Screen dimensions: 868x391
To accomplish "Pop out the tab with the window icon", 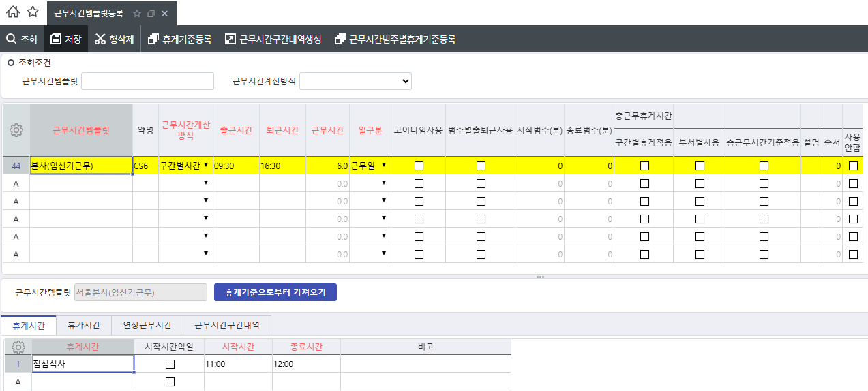I will coord(151,14).
